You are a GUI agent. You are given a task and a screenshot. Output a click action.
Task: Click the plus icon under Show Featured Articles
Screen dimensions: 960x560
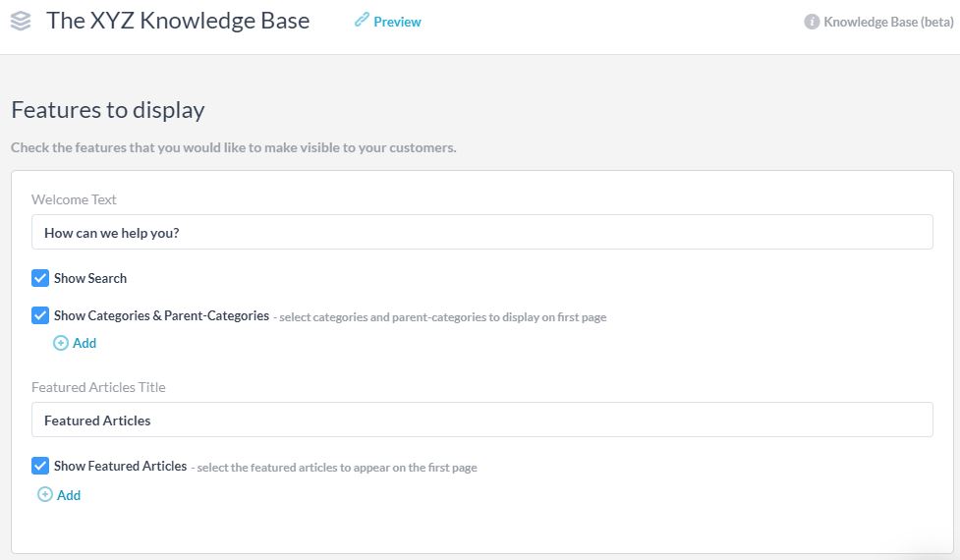(x=45, y=495)
